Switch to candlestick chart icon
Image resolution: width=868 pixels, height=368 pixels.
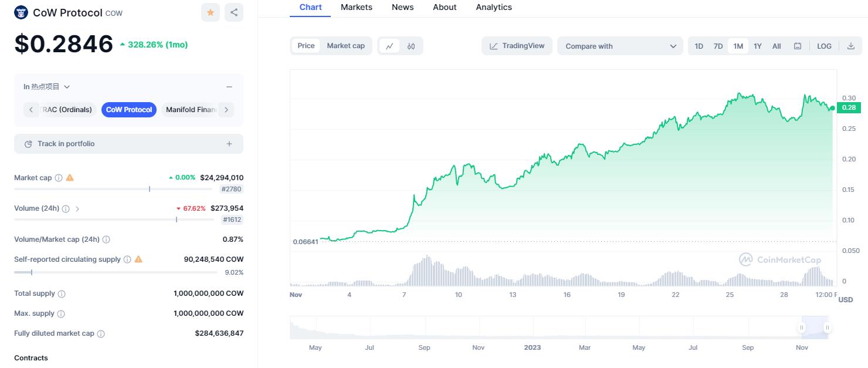coord(411,46)
